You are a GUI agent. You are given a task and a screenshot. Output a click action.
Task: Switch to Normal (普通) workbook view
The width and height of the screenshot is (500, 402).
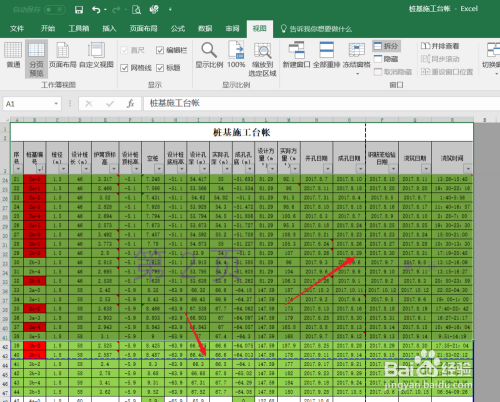pyautogui.click(x=13, y=55)
